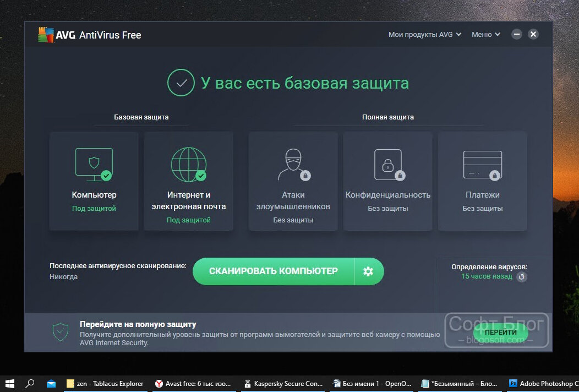Viewport: 579px width, 392px height.
Task: Expand the Меню dropdown
Action: (x=486, y=34)
